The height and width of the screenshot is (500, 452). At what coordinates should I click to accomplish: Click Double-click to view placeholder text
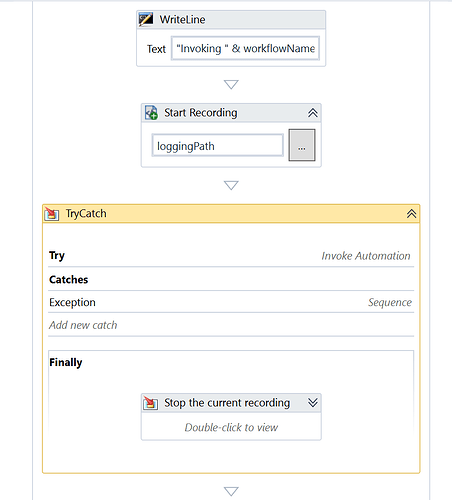coord(231,427)
